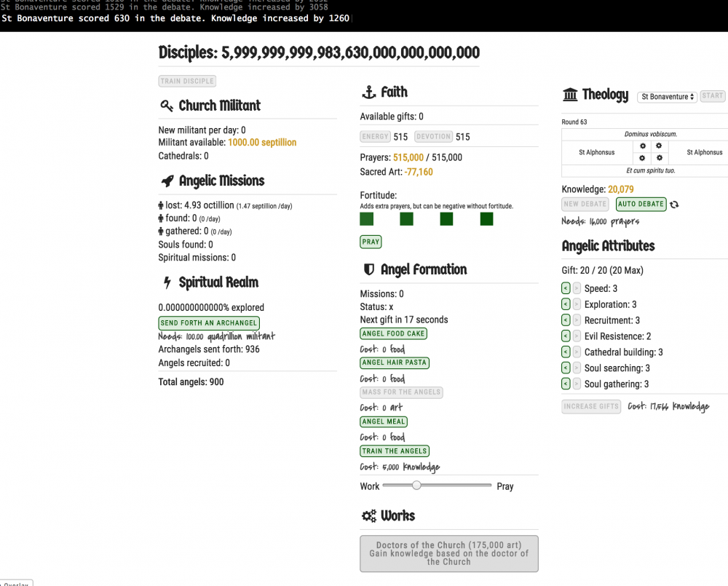Click the bank building icon beside Theology
Viewport: 728px width, 586px height.
(x=570, y=95)
